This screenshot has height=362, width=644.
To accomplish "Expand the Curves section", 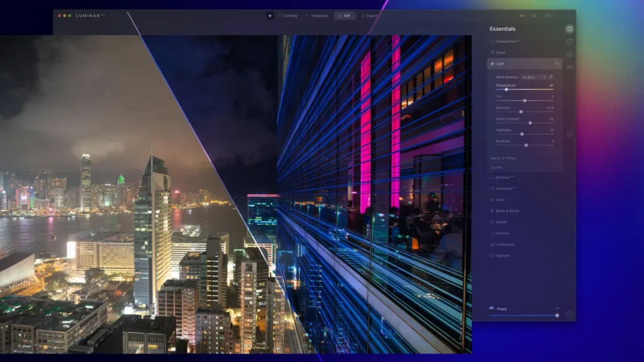I will tap(497, 167).
